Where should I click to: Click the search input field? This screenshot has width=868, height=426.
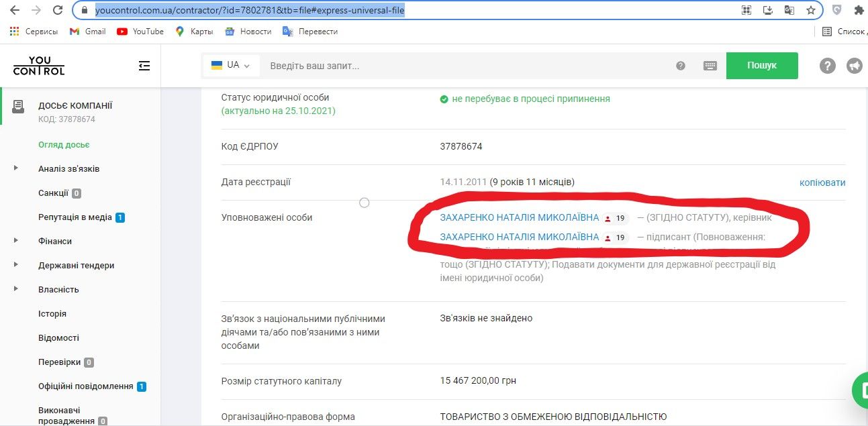436,65
